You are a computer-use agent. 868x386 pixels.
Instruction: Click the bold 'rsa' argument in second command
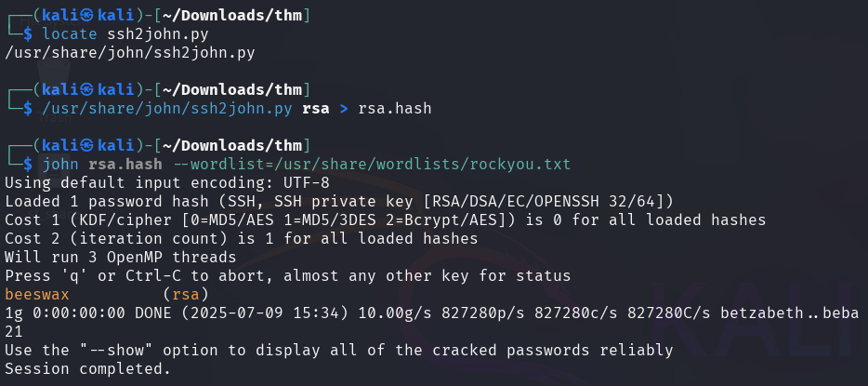[x=316, y=109]
